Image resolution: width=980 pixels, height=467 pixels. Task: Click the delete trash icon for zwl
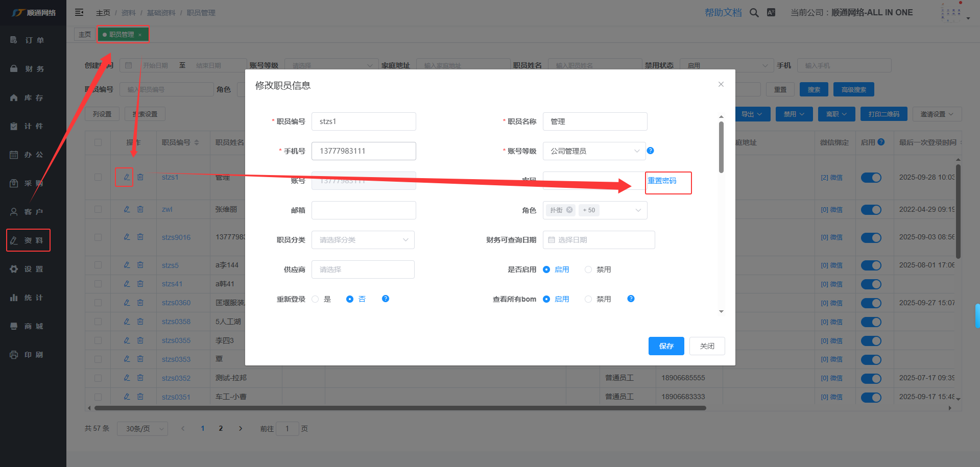tap(140, 209)
